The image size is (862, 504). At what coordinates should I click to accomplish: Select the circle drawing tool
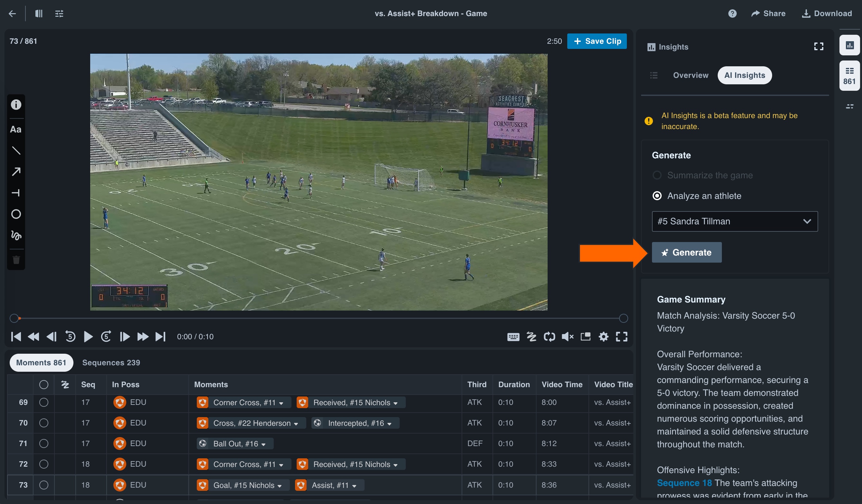16,214
